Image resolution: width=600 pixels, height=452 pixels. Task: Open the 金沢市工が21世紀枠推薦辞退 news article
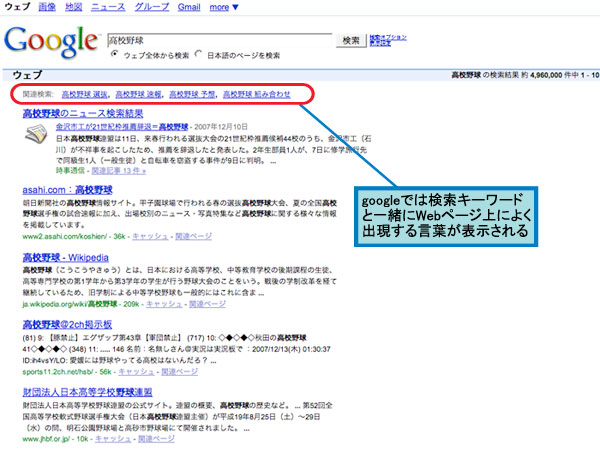122,127
